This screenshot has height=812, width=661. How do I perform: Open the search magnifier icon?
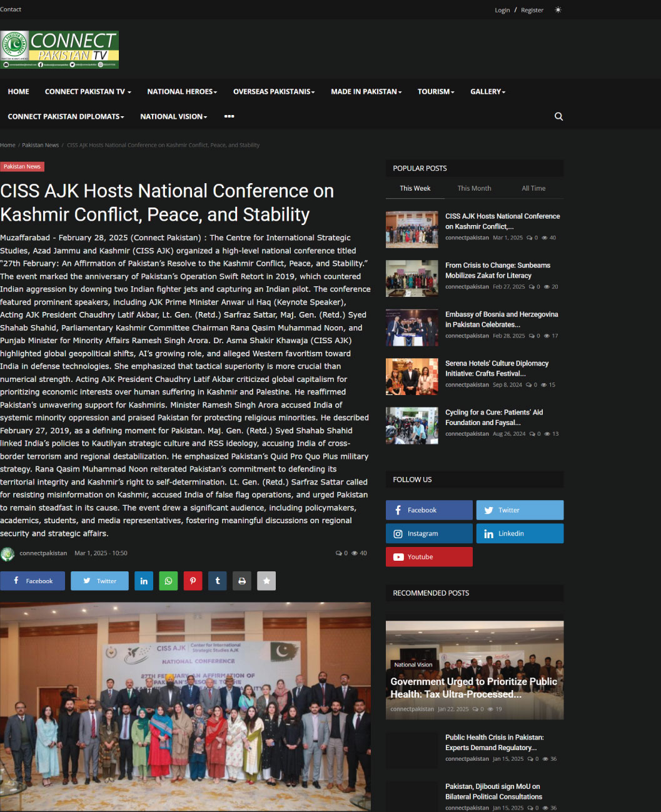tap(558, 116)
